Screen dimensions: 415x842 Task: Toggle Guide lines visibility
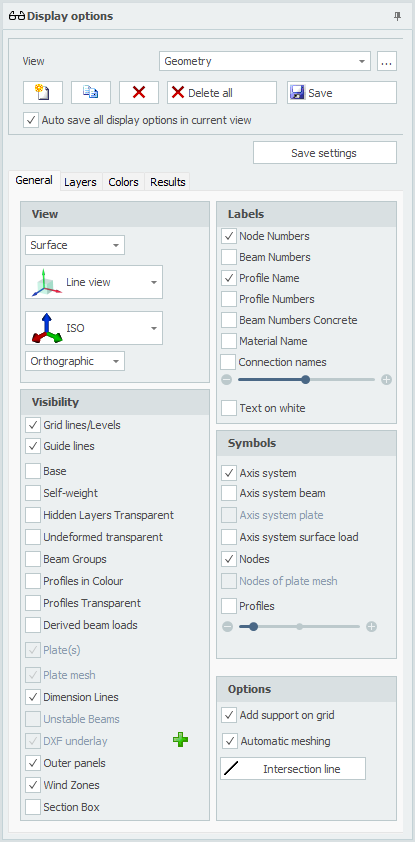click(33, 446)
